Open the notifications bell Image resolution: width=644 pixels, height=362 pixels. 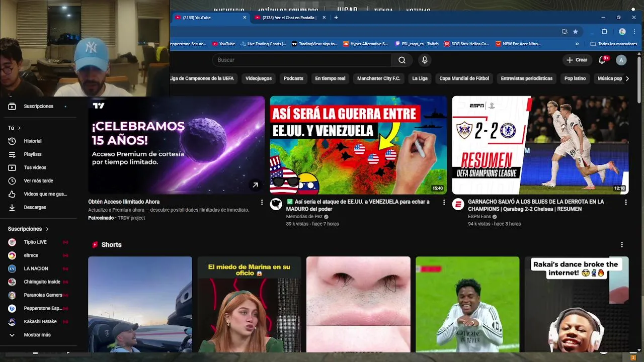(x=602, y=60)
